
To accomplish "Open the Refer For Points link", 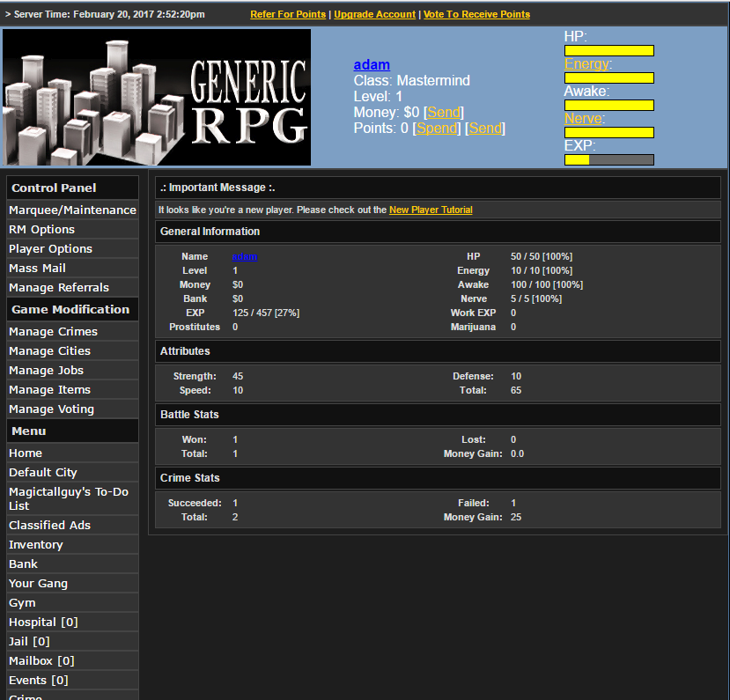I will point(288,14).
